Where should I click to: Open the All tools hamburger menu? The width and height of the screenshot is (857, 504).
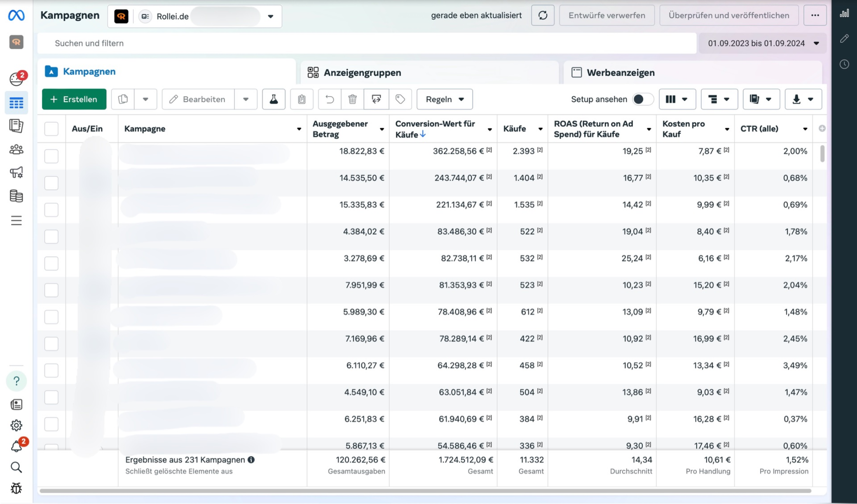pyautogui.click(x=16, y=221)
